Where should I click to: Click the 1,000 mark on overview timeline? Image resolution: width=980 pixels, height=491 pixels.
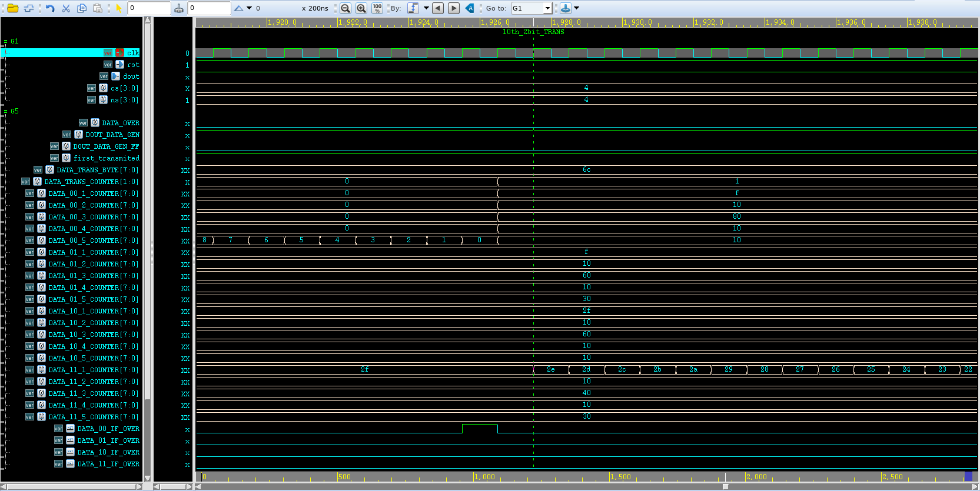[485, 477]
